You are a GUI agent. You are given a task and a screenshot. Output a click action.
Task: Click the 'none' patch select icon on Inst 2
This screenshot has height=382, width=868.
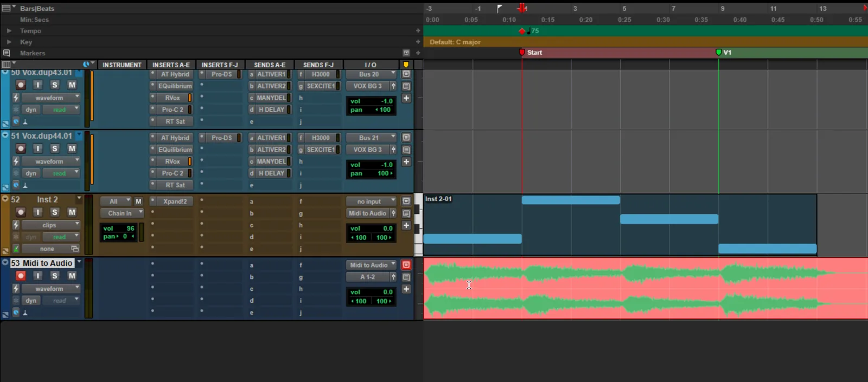[75, 249]
